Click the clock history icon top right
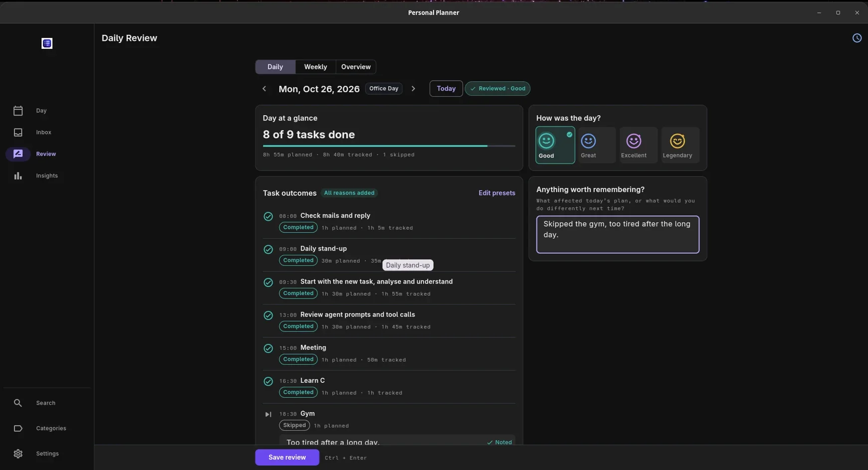868x470 pixels. [857, 38]
